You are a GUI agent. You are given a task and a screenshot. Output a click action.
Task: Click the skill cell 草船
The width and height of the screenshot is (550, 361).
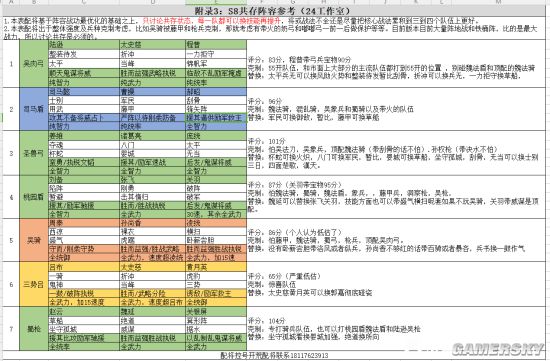point(84,320)
